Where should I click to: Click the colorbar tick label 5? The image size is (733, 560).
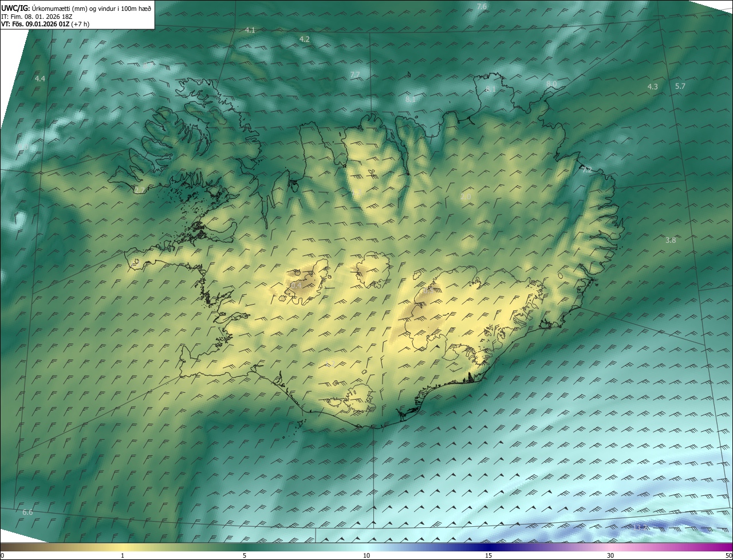point(245,555)
